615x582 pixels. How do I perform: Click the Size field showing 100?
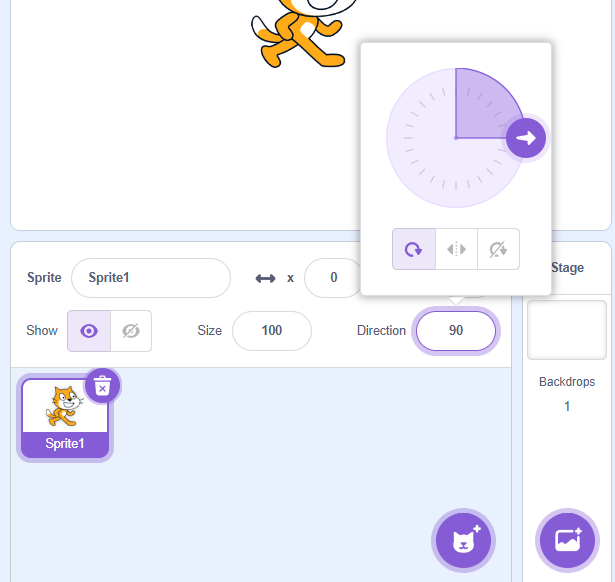(x=272, y=331)
